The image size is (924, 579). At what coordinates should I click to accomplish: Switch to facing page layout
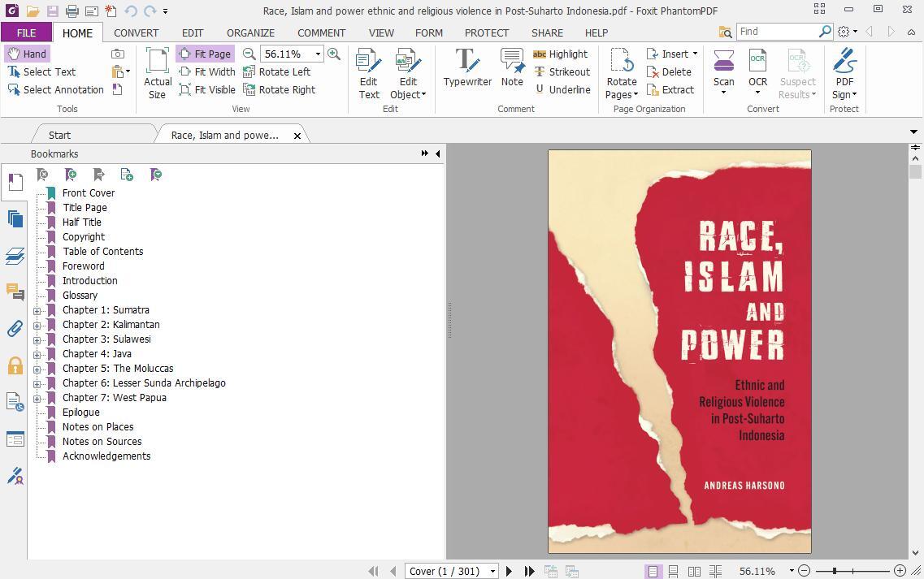(694, 572)
